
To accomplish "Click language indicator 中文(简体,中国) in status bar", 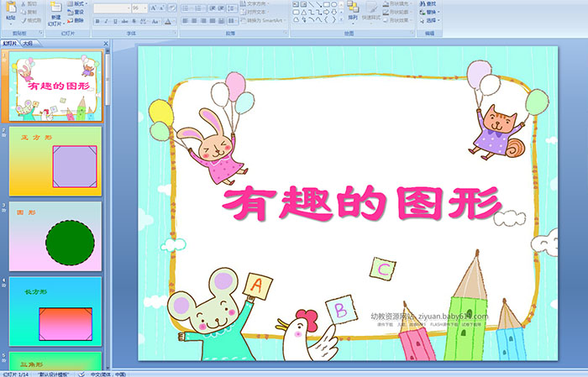I will click(x=108, y=374).
